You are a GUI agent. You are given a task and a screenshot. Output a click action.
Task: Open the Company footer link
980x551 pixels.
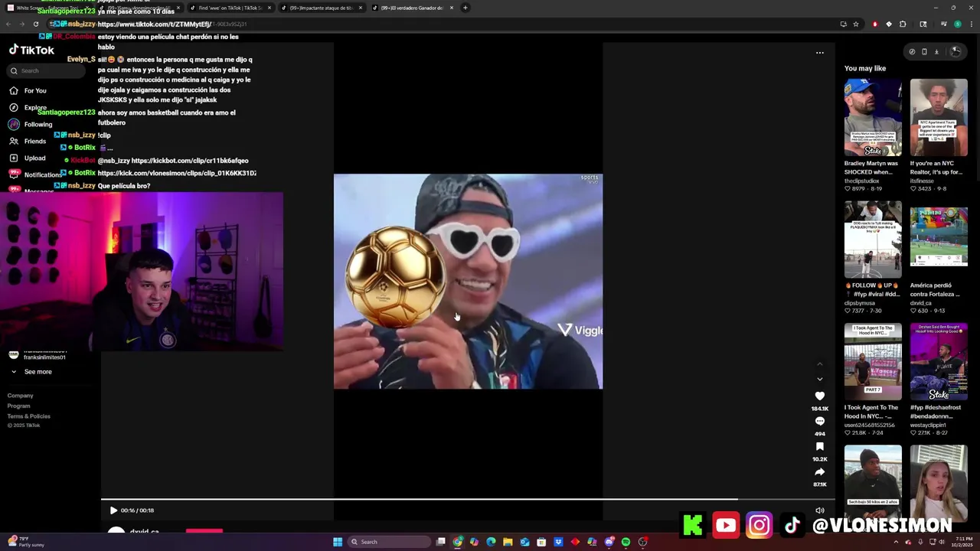21,396
